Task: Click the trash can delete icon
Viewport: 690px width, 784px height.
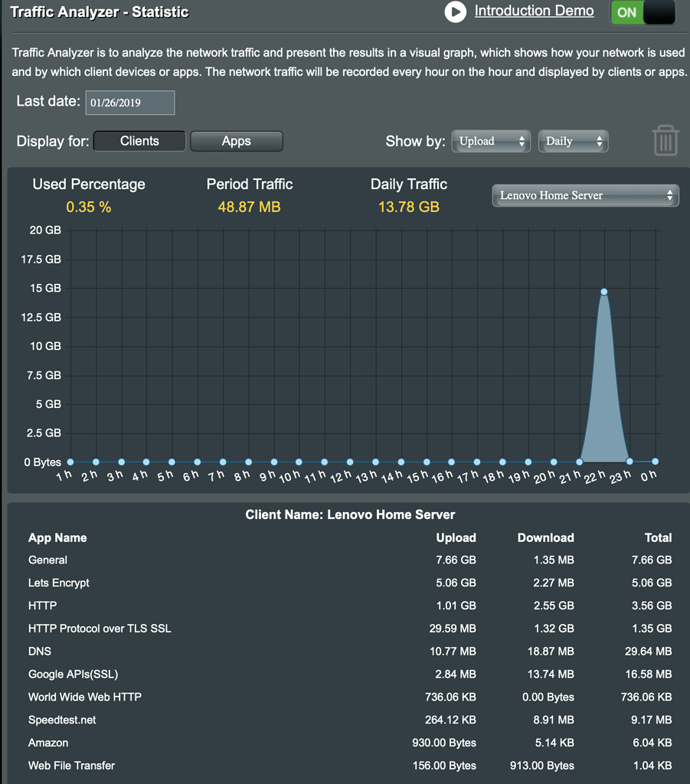Action: tap(665, 141)
